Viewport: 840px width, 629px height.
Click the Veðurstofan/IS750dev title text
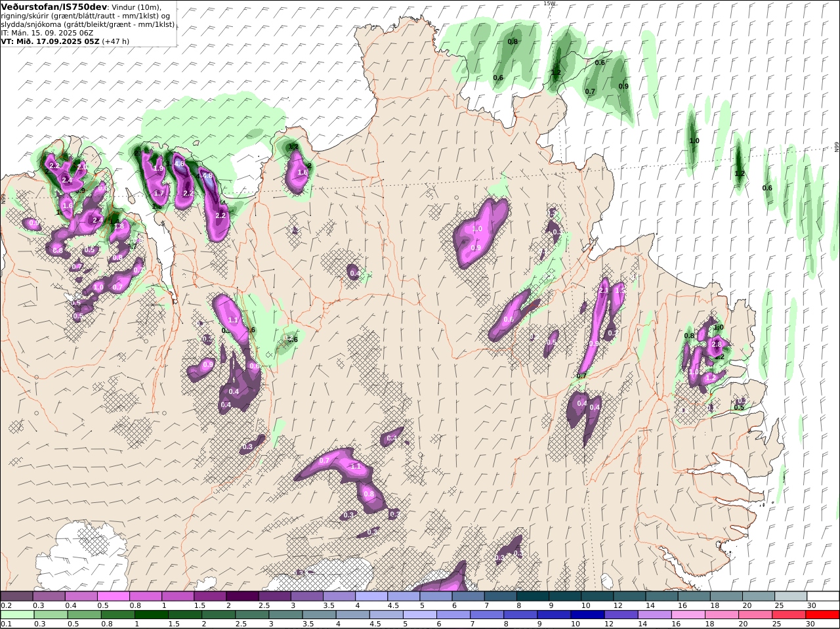click(54, 7)
